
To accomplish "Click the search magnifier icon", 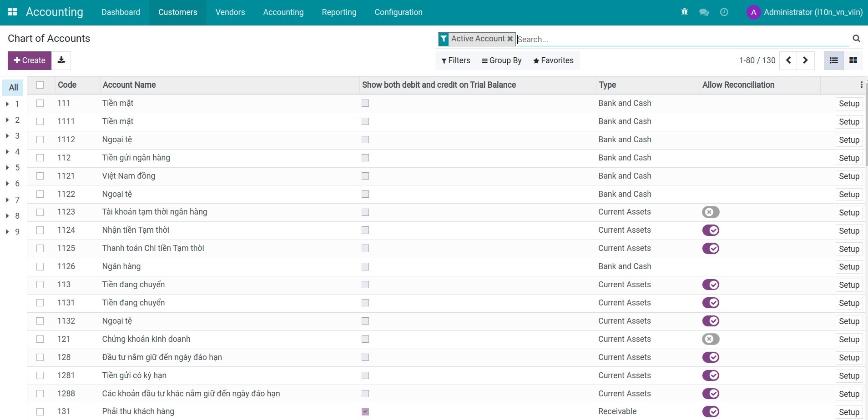I will tap(856, 39).
